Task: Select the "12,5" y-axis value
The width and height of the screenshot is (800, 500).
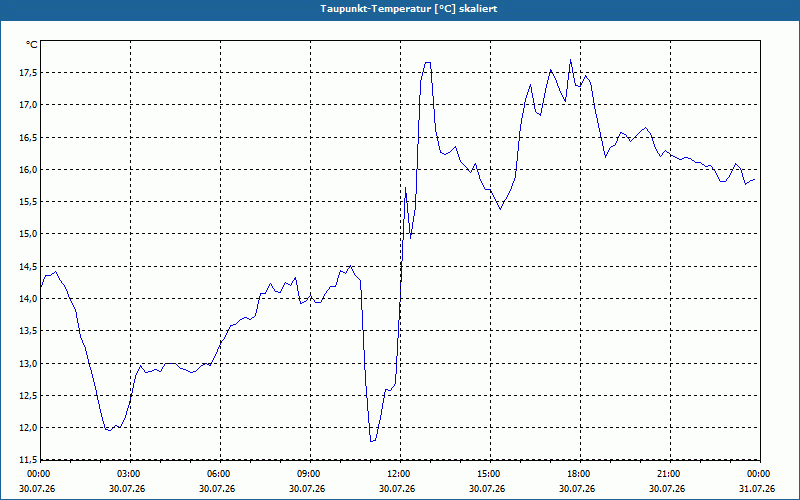Action: [x=28, y=396]
